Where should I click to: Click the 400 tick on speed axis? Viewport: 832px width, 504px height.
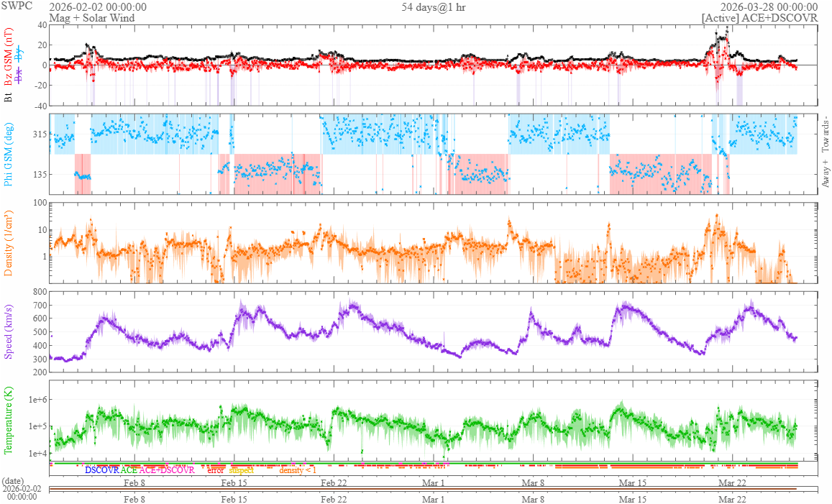40,346
